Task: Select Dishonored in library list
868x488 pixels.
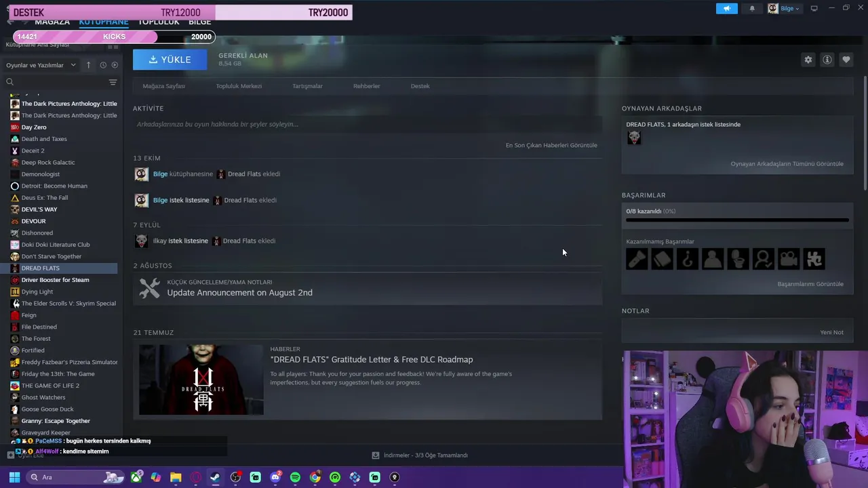Action: [37, 233]
